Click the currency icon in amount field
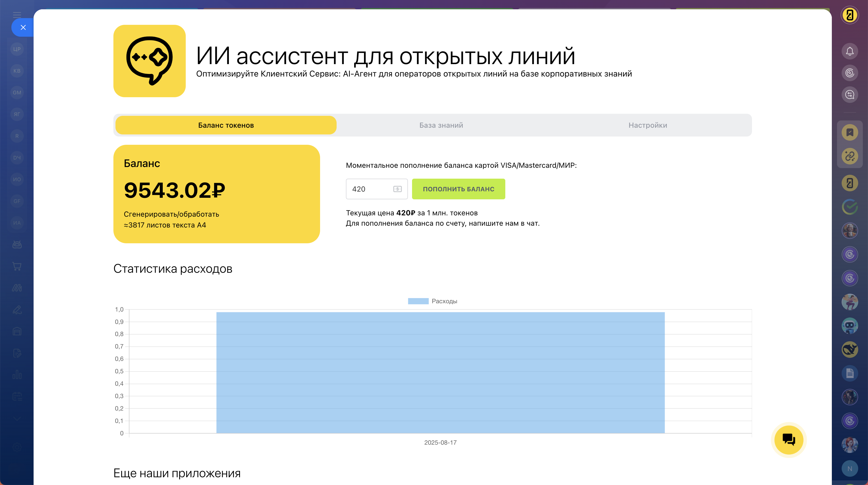The width and height of the screenshot is (868, 485). pos(397,189)
